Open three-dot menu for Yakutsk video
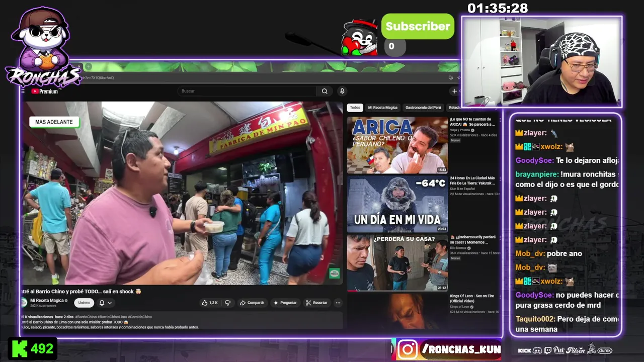Screen dimensions: 644x362 click(x=500, y=179)
